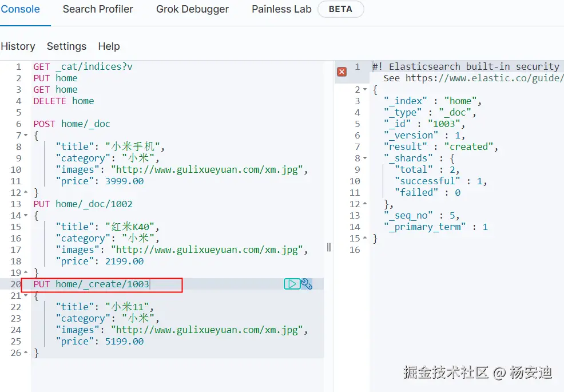Place the cursor on the DELETE home line
The image size is (564, 392).
(63, 101)
